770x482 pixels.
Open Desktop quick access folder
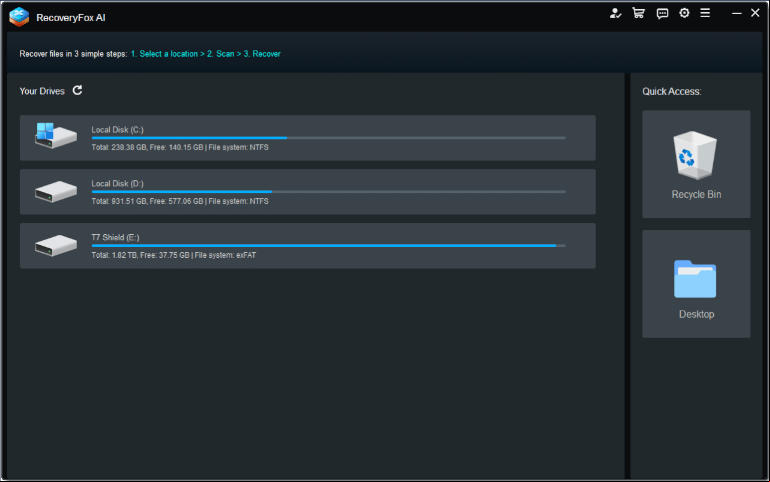tap(696, 284)
